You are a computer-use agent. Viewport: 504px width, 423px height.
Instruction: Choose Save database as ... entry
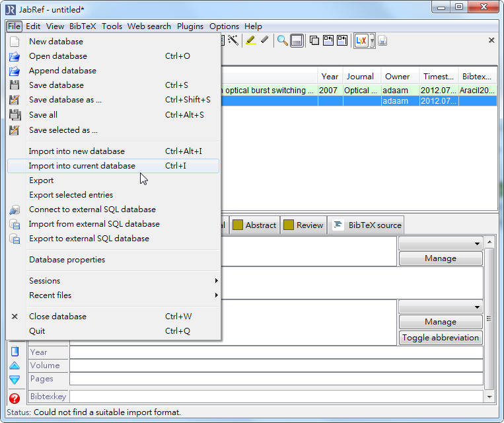(x=113, y=100)
